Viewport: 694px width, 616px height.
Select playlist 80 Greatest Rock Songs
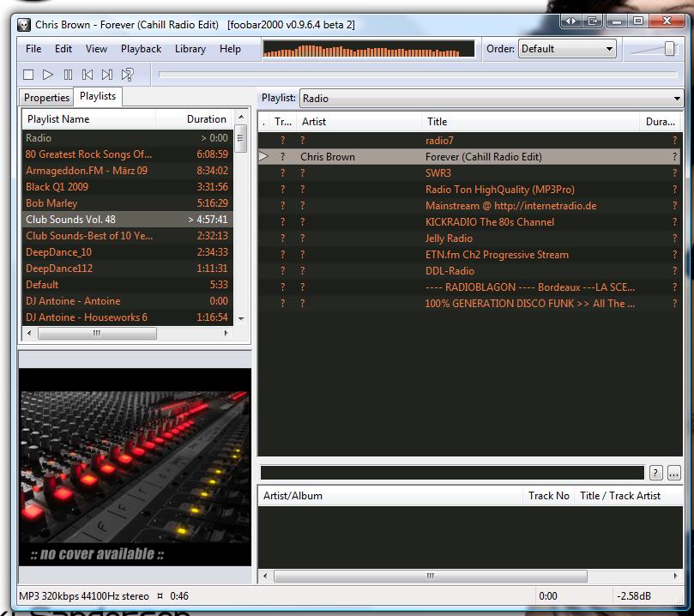click(128, 154)
